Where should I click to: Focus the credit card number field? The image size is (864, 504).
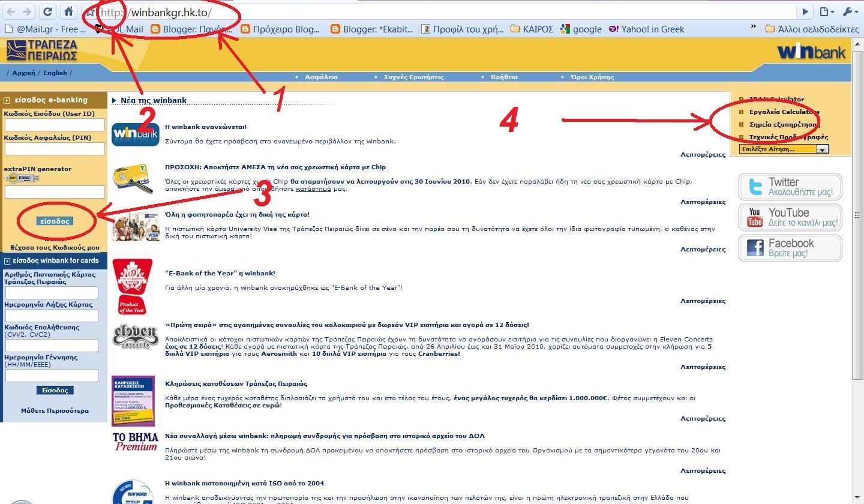52,293
